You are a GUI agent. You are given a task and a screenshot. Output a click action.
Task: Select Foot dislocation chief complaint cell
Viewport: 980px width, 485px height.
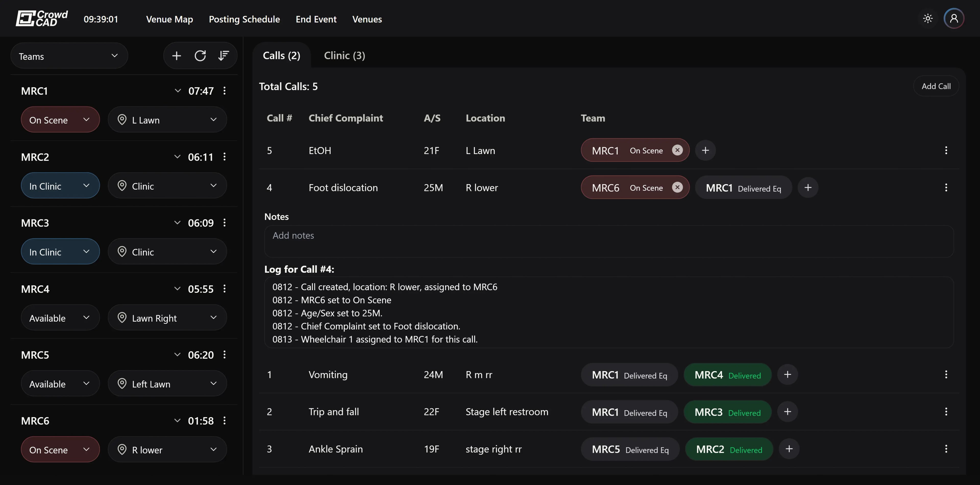343,188
